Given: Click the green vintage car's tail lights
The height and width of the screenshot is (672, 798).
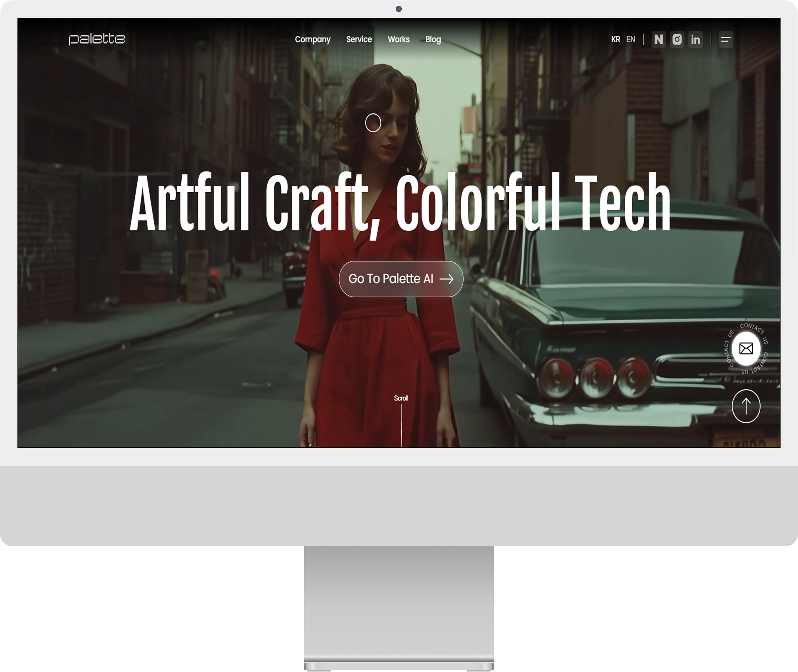Looking at the screenshot, I should [596, 377].
